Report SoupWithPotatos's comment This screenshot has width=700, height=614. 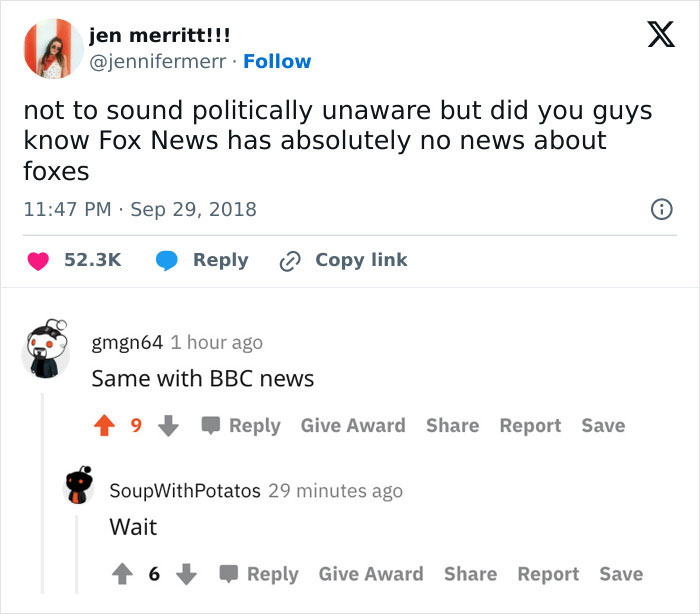coord(548,574)
